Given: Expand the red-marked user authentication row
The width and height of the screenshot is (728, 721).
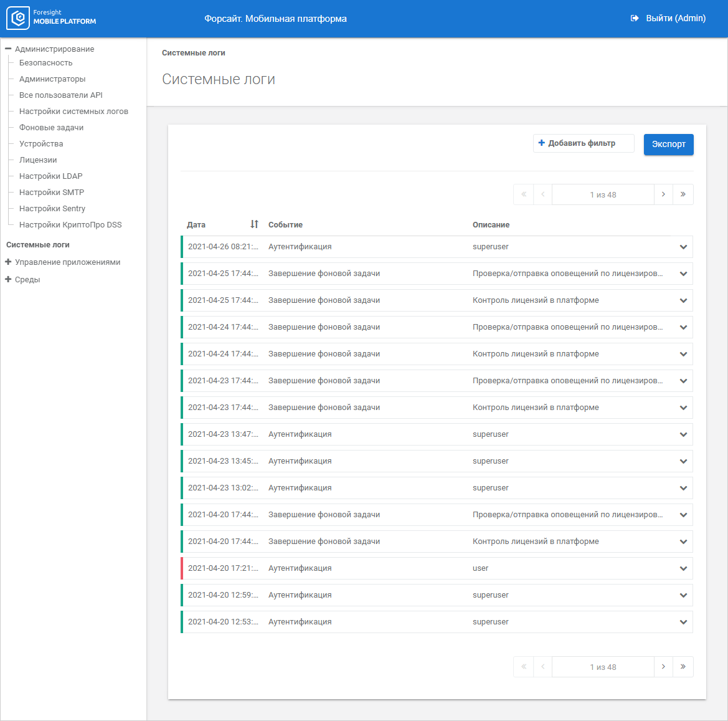Looking at the screenshot, I should click(683, 569).
